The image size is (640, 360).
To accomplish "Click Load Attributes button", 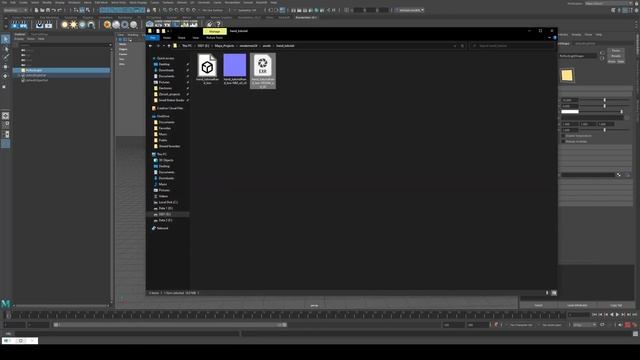I will click(577, 305).
